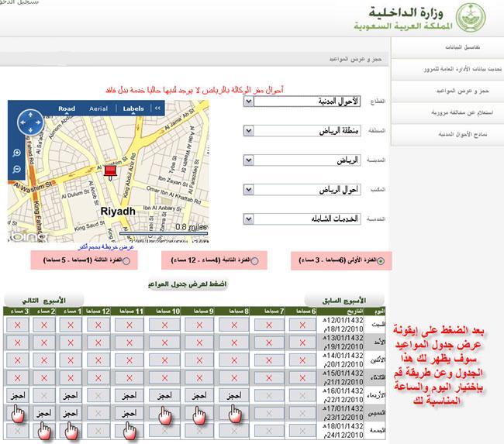Click greyed X in Wednesday's 6 AM slot
The image size is (504, 444).
click(302, 396)
